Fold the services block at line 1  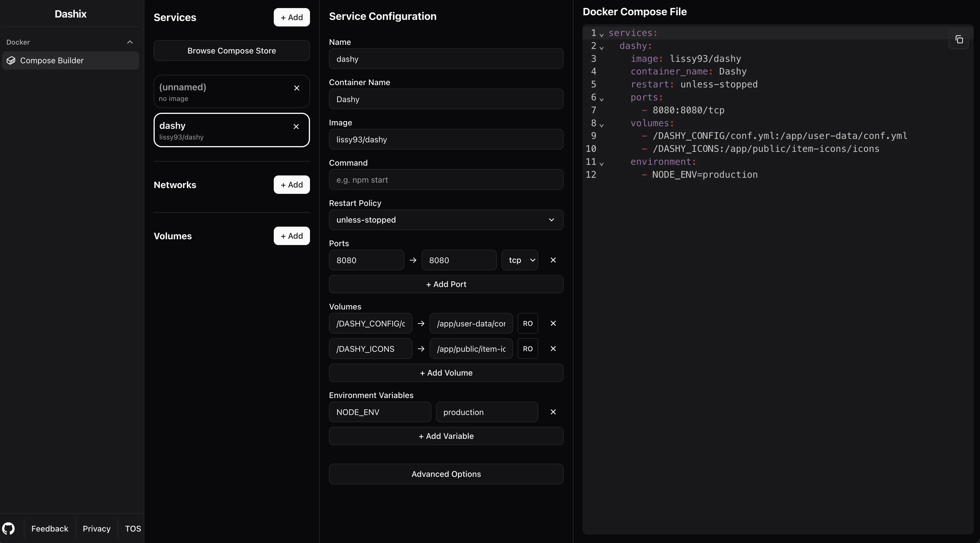click(x=602, y=35)
